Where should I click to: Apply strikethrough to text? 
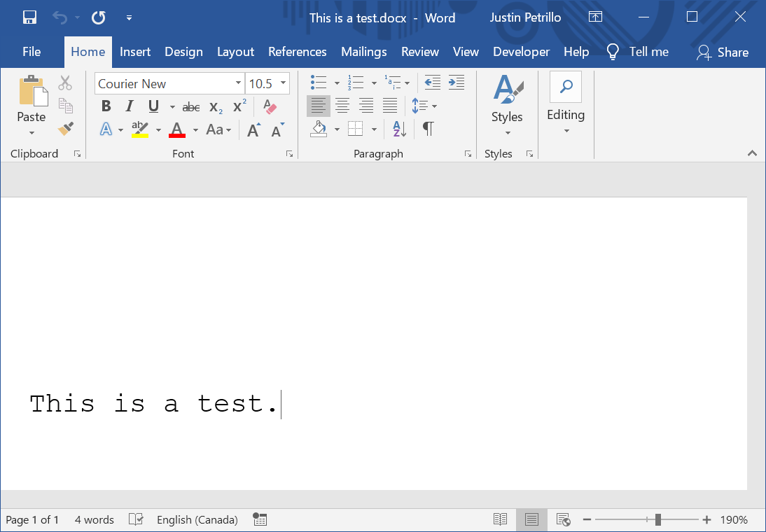(x=190, y=106)
